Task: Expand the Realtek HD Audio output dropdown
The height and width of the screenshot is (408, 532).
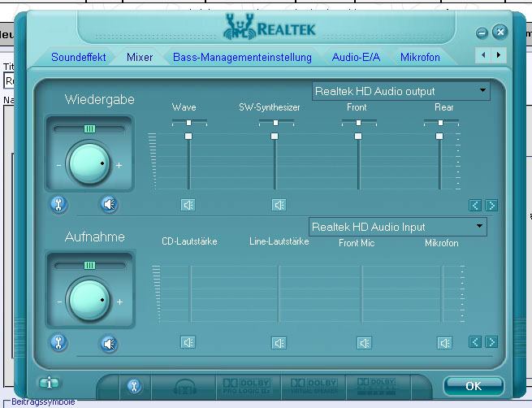Action: point(401,91)
